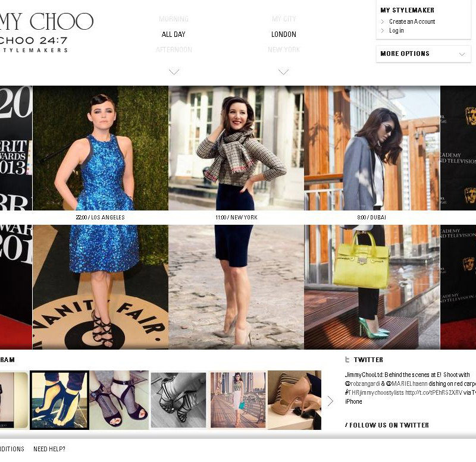The width and height of the screenshot is (476, 462).
Task: Click arrow beside Create an Account
Action: click(x=383, y=21)
